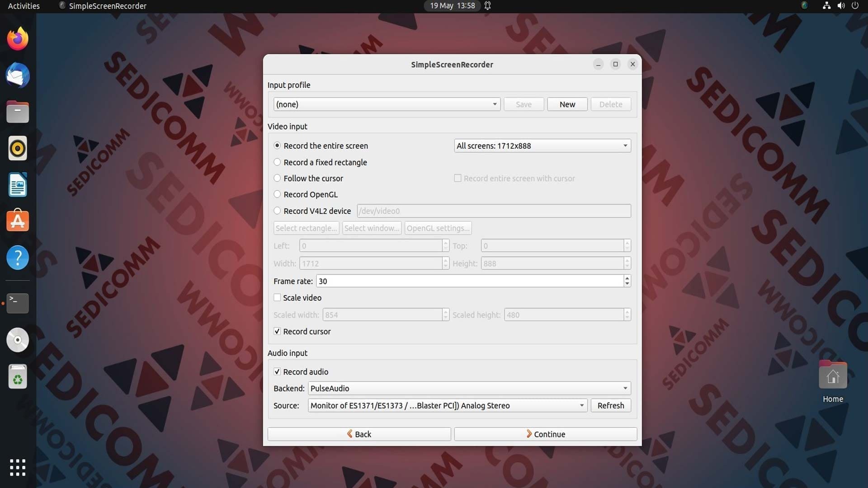Open Ubuntu Software from the dock

point(18,221)
